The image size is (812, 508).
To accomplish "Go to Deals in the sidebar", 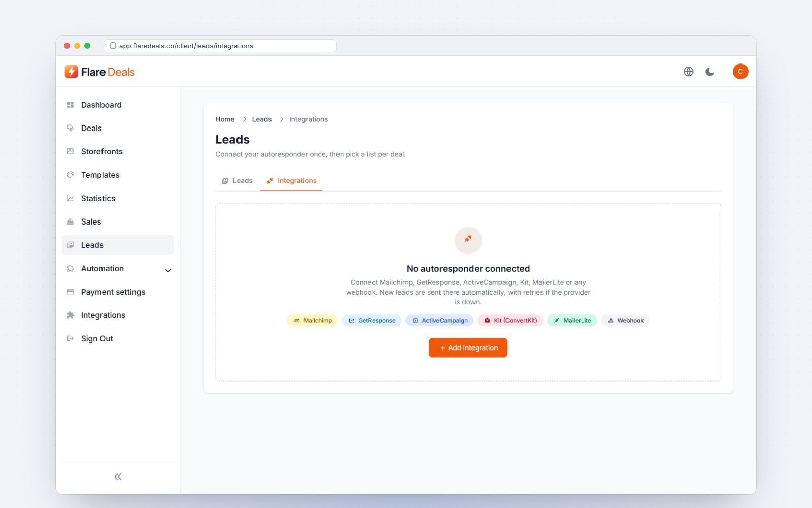I will [x=118, y=128].
